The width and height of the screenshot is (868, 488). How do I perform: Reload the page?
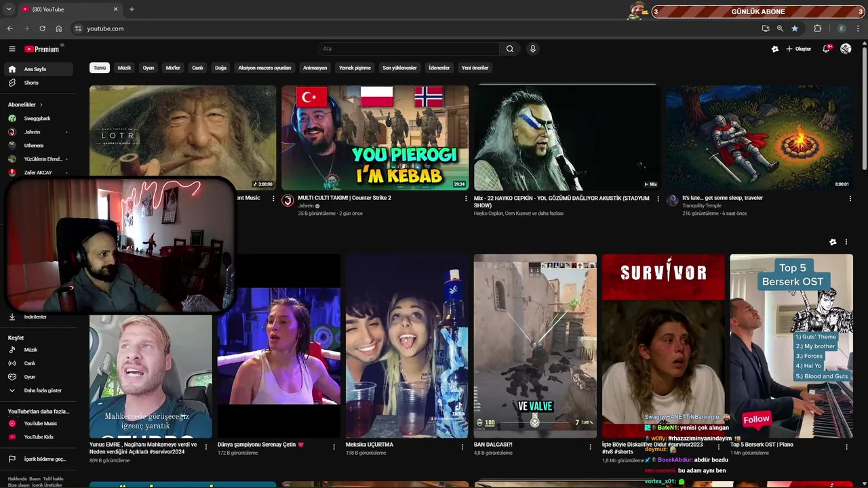[42, 28]
